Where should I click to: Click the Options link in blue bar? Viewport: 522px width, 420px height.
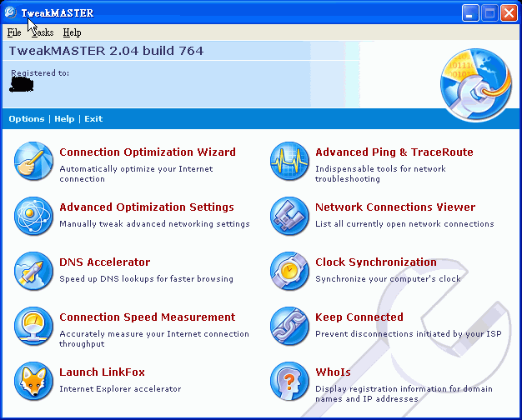27,119
